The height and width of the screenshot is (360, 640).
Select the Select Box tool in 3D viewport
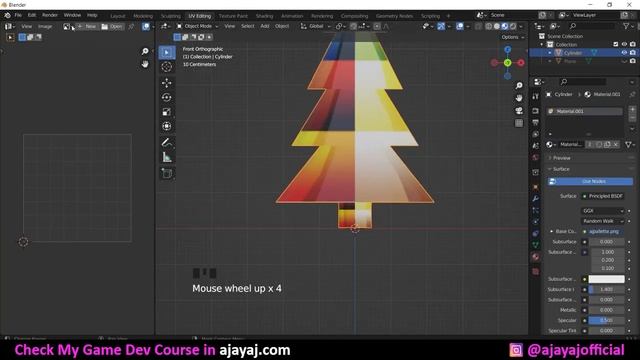(167, 52)
